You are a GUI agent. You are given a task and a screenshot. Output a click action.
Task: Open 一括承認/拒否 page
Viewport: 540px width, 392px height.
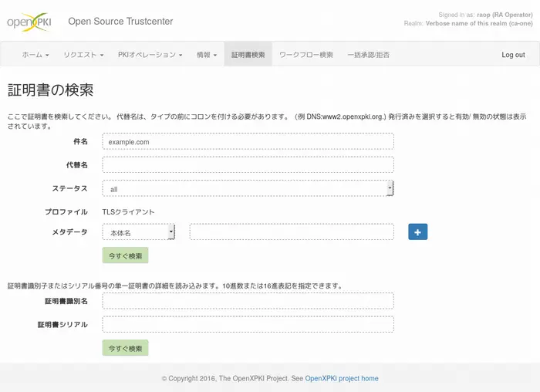pyautogui.click(x=369, y=55)
